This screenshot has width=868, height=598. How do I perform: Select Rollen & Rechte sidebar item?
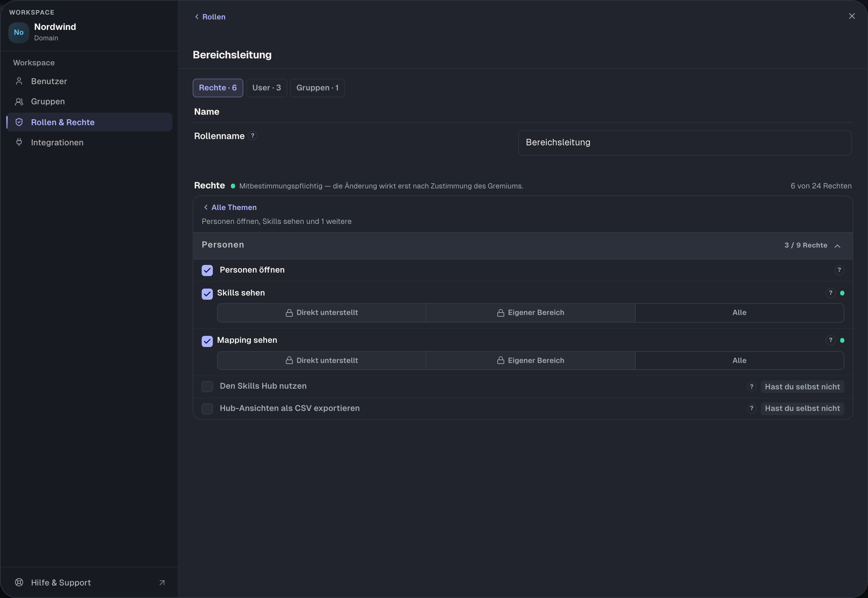point(89,122)
